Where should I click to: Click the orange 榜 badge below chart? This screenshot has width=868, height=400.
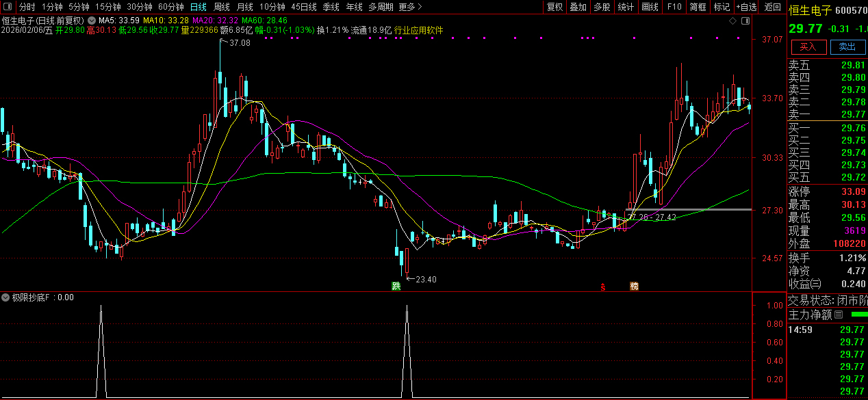(x=634, y=286)
